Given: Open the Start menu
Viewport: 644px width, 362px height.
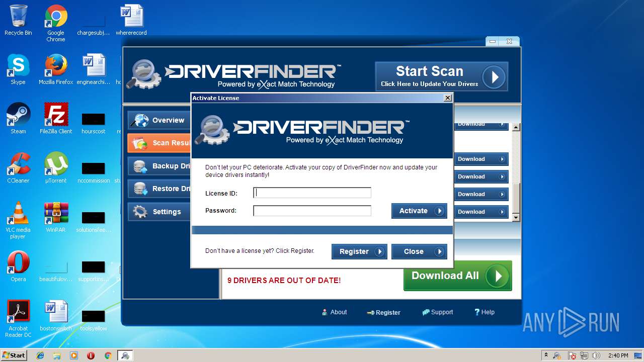Looking at the screenshot, I should coord(14,355).
